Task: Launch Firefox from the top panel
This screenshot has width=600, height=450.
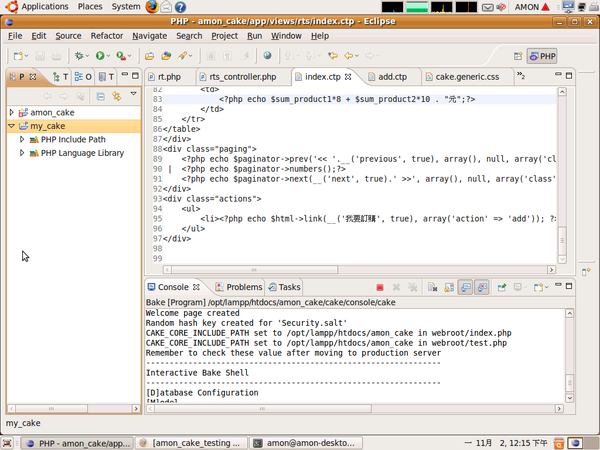Action: click(x=152, y=7)
